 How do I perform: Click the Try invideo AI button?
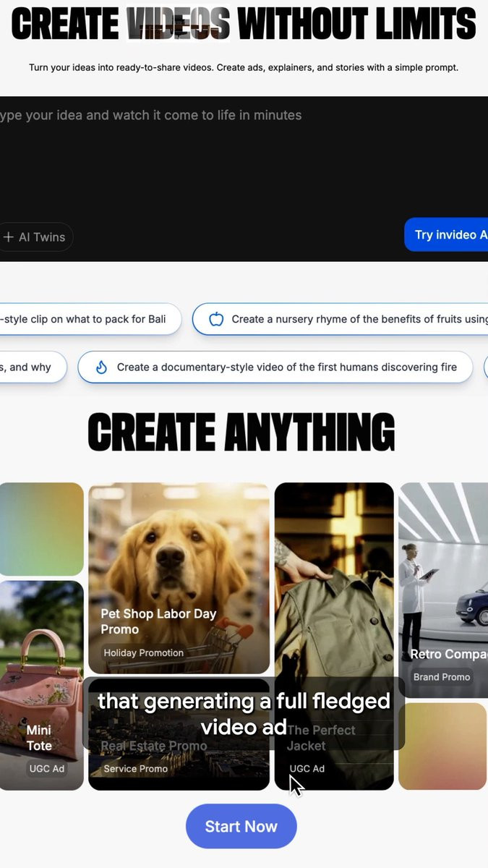(446, 234)
